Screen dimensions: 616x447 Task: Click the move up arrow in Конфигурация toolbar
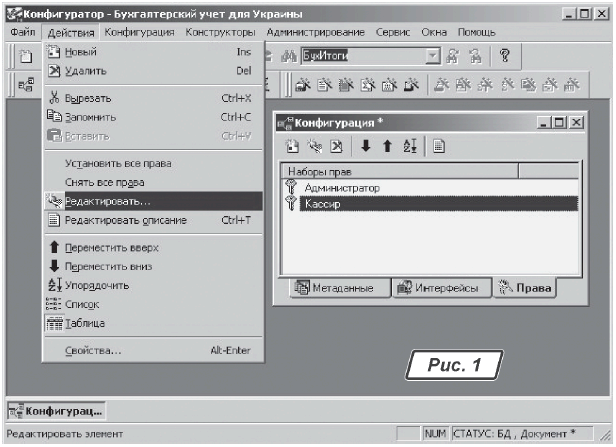tap(387, 145)
